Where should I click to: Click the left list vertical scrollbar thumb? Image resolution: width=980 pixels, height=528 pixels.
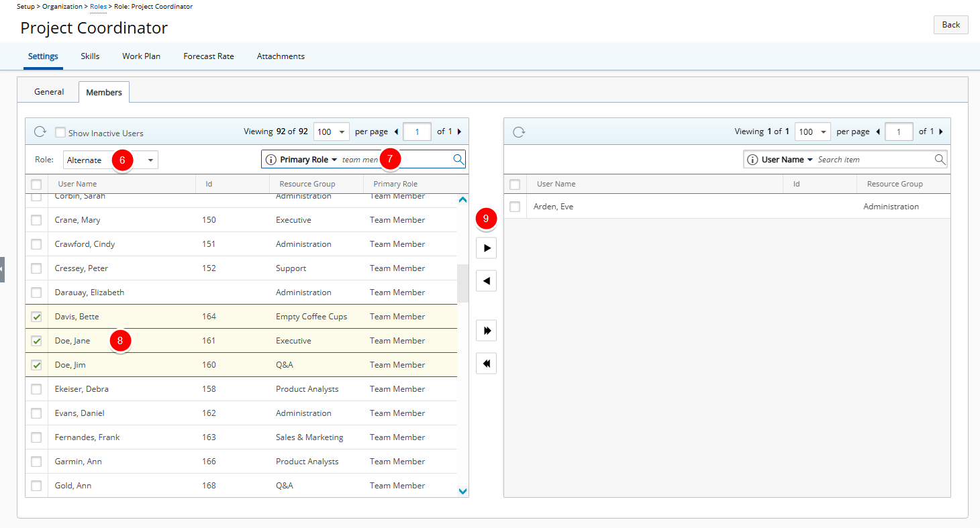(462, 283)
